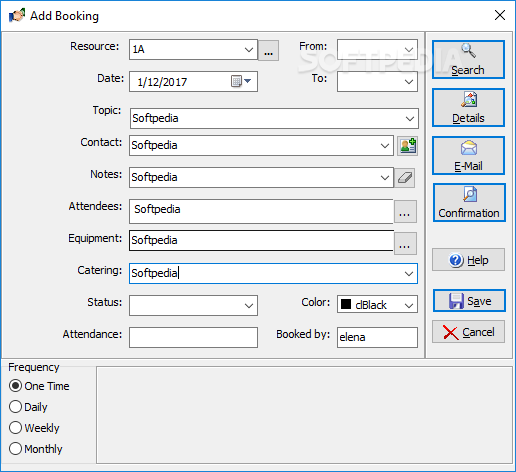Click into the Attendance input field
Viewport: 516px width, 472px height.
(193, 337)
